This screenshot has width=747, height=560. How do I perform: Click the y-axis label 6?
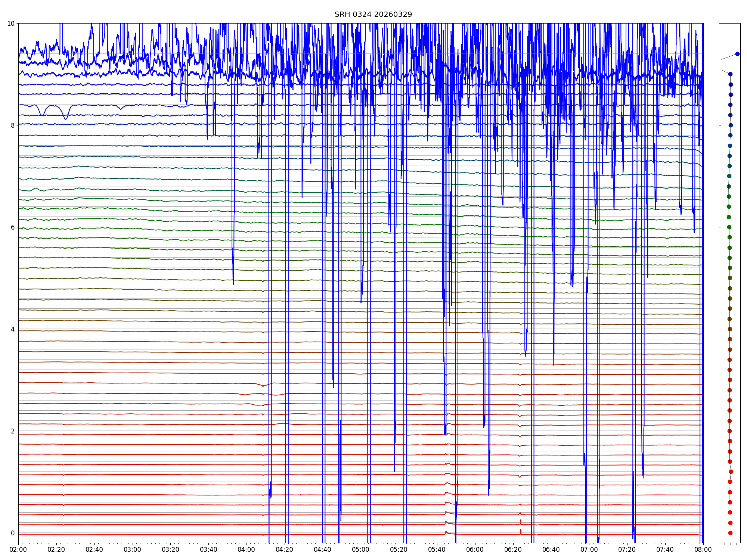point(13,227)
